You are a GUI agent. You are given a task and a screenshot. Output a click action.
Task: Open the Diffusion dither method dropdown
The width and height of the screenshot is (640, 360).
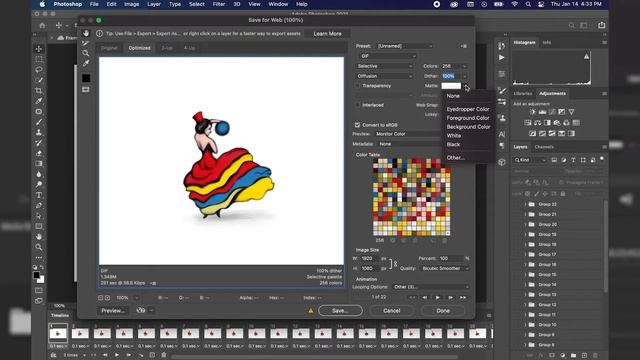click(x=384, y=76)
